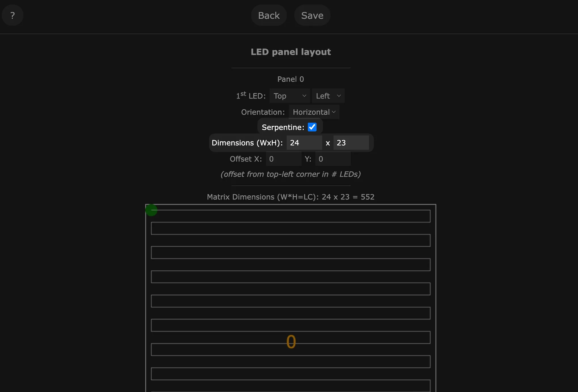
Task: Click the panel width field showing 24
Action: (304, 143)
